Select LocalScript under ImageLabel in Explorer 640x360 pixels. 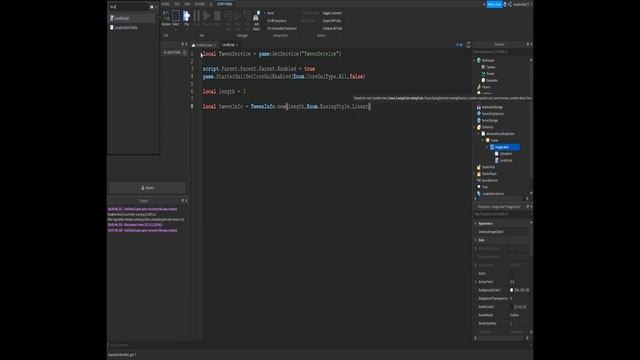(504, 160)
